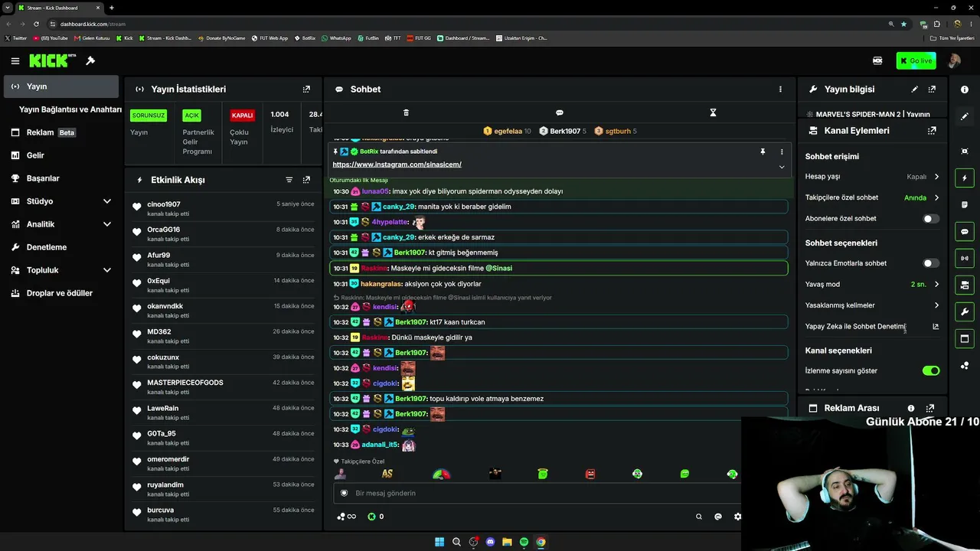Toggle Abonelere özel sohbet switch
The image size is (980, 551).
click(930, 219)
